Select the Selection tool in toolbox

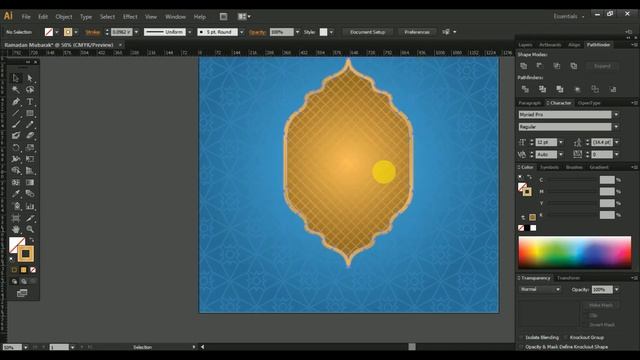16,78
